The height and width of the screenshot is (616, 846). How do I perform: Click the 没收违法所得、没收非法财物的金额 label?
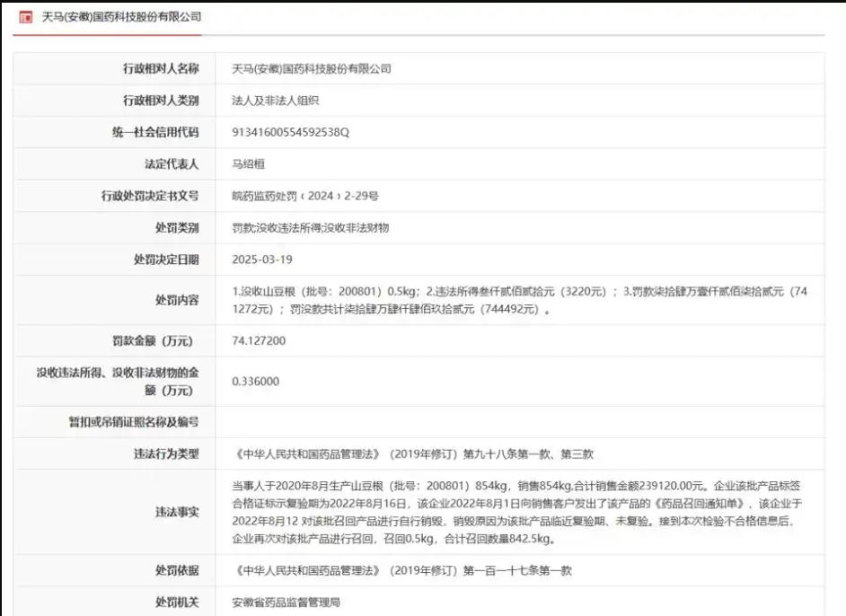click(118, 382)
